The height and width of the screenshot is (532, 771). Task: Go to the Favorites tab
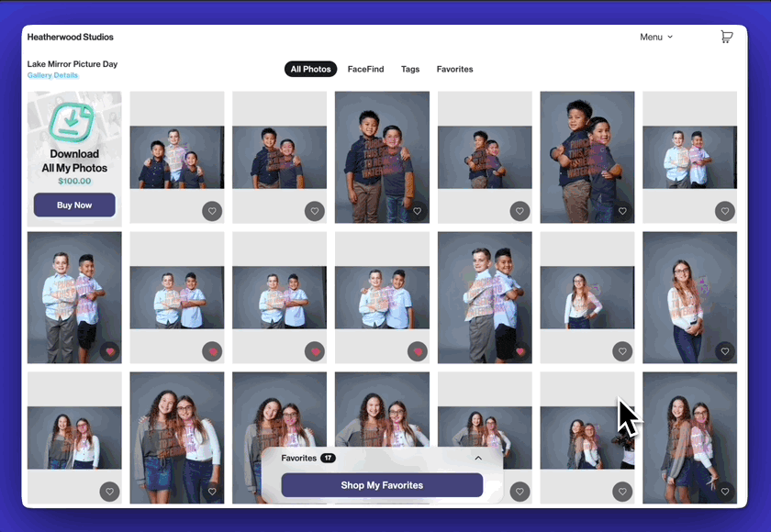(x=454, y=70)
